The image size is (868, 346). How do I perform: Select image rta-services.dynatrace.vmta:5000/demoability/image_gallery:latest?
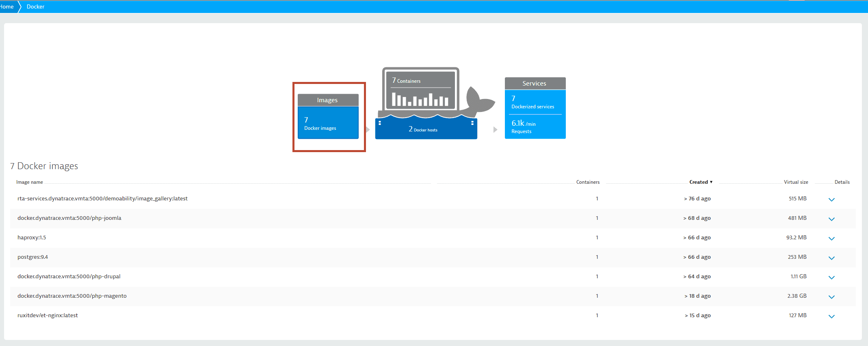pyautogui.click(x=102, y=198)
